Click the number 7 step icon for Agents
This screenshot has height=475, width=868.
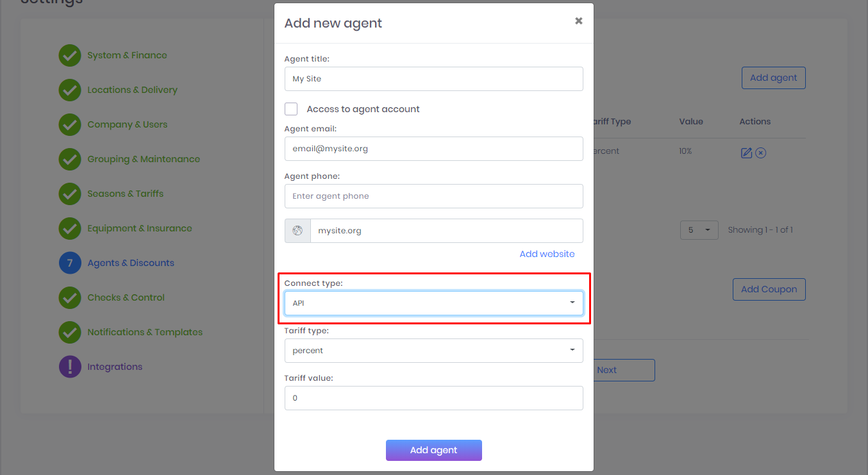pyautogui.click(x=70, y=263)
